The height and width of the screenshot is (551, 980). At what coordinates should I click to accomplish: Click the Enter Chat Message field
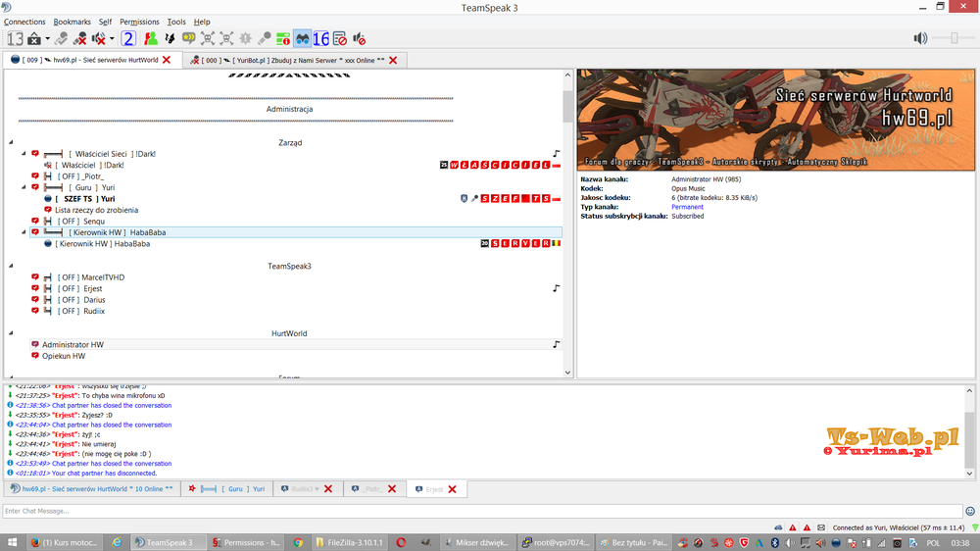pos(482,511)
